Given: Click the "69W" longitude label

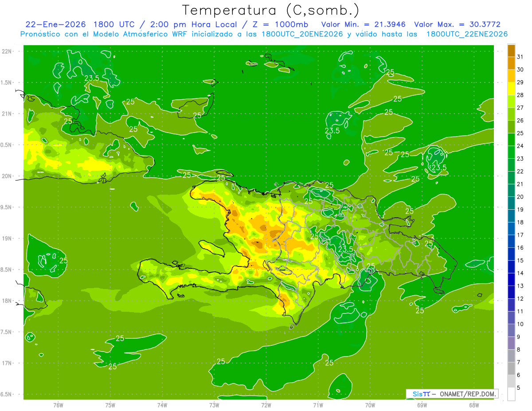Looking at the screenshot, I should [x=422, y=405].
